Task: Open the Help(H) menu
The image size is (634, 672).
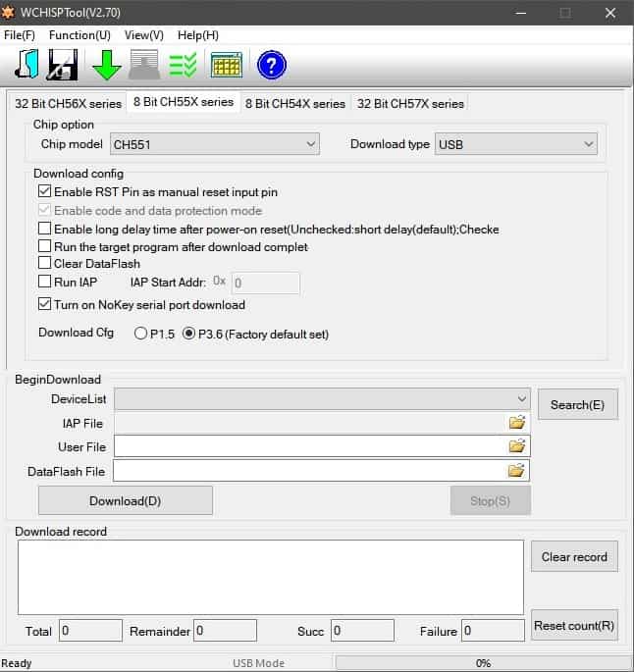Action: click(198, 35)
